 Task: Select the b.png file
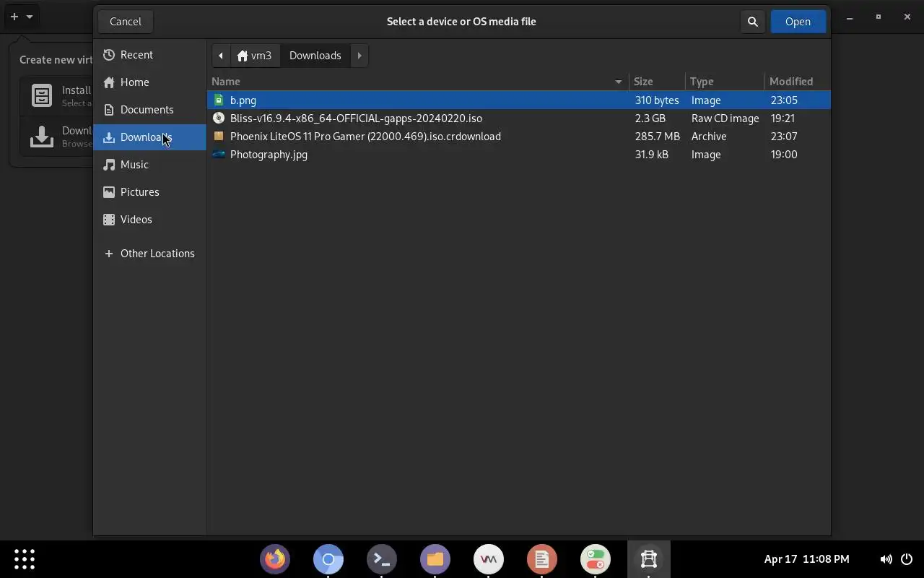tap(519, 100)
